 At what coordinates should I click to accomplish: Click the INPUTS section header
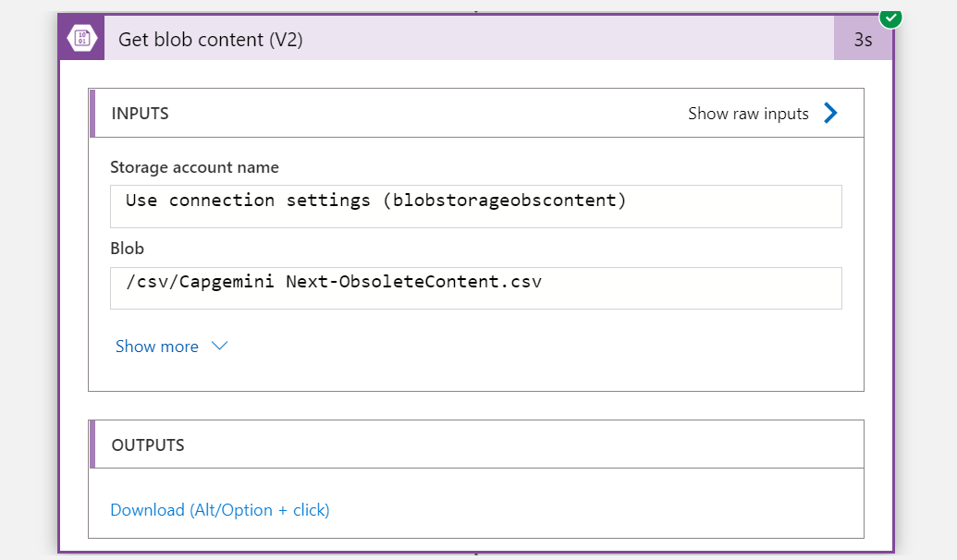tap(141, 113)
